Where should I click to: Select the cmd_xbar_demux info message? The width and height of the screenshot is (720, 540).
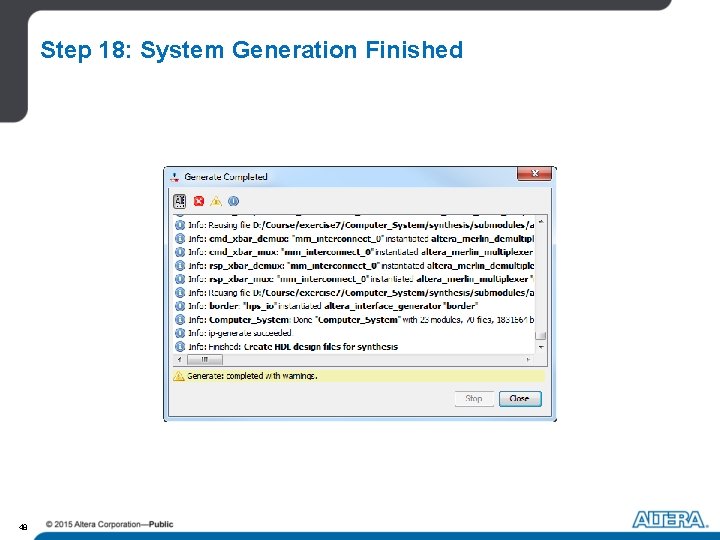pos(354,239)
